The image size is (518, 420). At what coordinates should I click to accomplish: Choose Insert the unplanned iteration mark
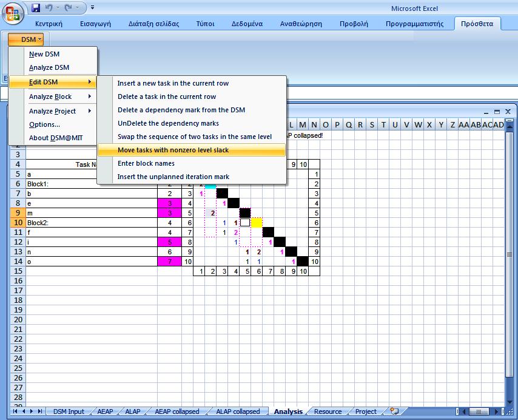pos(192,177)
